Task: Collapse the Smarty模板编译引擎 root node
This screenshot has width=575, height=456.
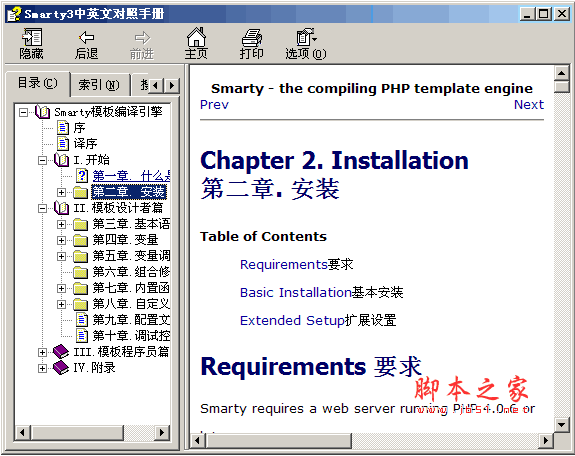Action: [x=23, y=112]
